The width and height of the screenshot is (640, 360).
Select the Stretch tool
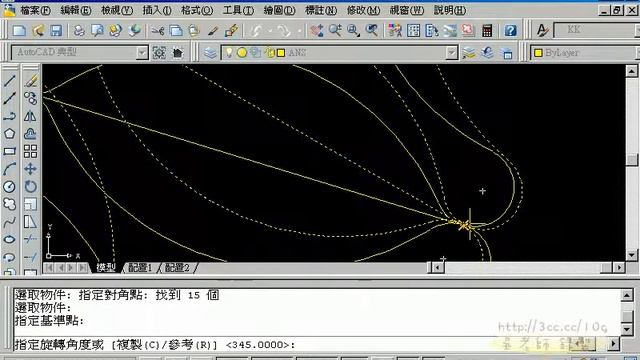coord(31,222)
